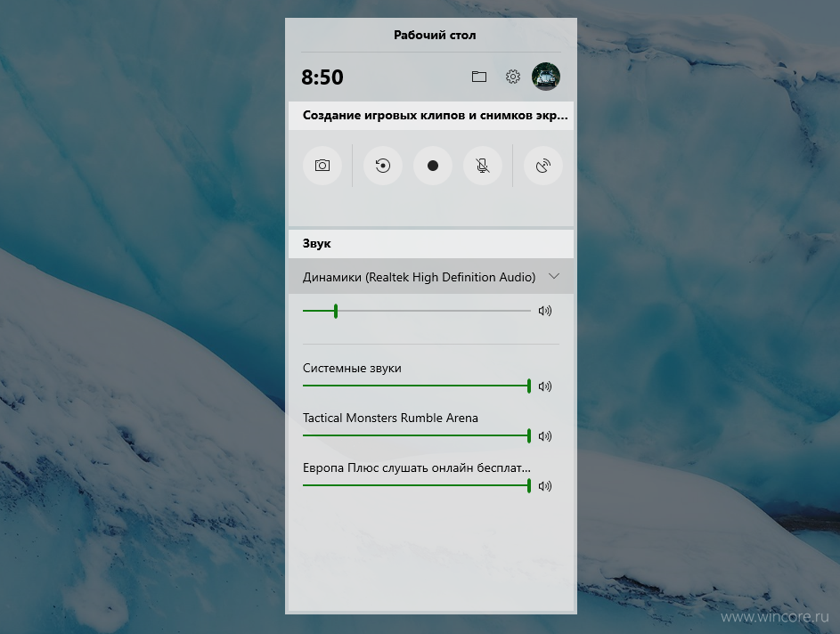Image resolution: width=840 pixels, height=634 pixels.
Task: Mute Европа Плюс audio speaker icon
Action: 545,485
